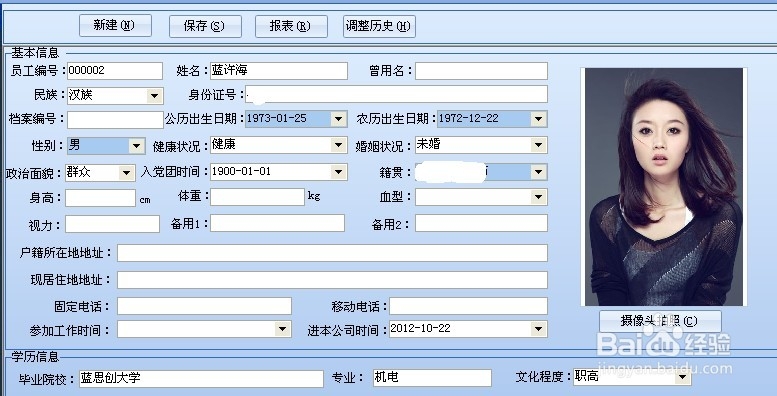
Task: Edit the 姓名 field 蓝许海
Action: point(278,70)
